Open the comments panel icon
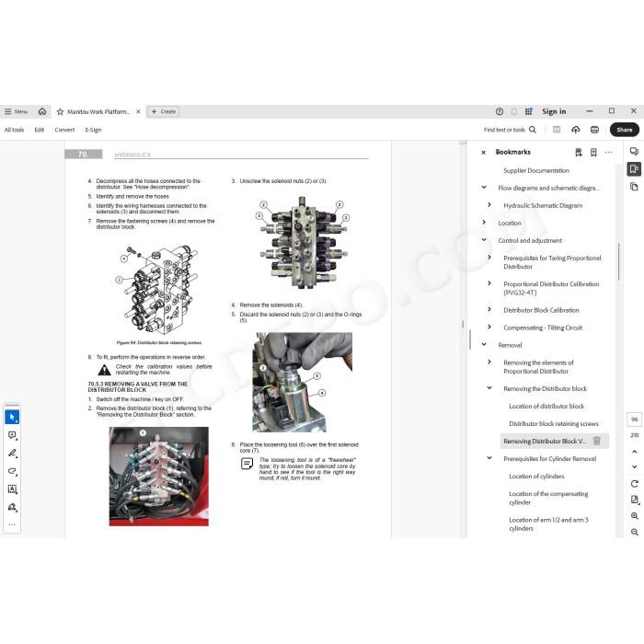The height and width of the screenshot is (644, 644). (x=634, y=151)
